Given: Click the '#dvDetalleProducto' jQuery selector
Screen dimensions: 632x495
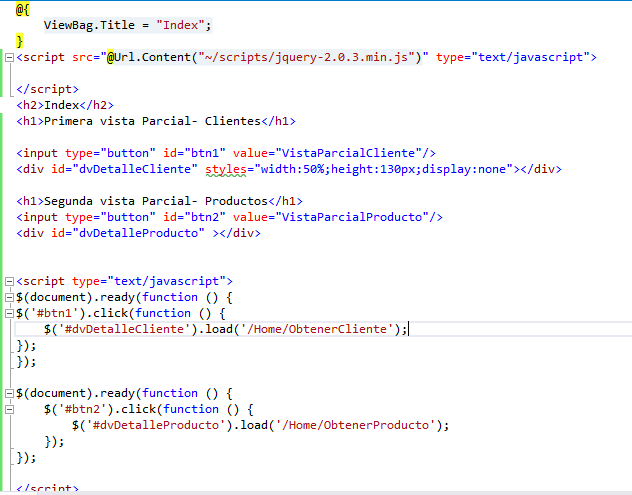Looking at the screenshot, I should [x=156, y=425].
